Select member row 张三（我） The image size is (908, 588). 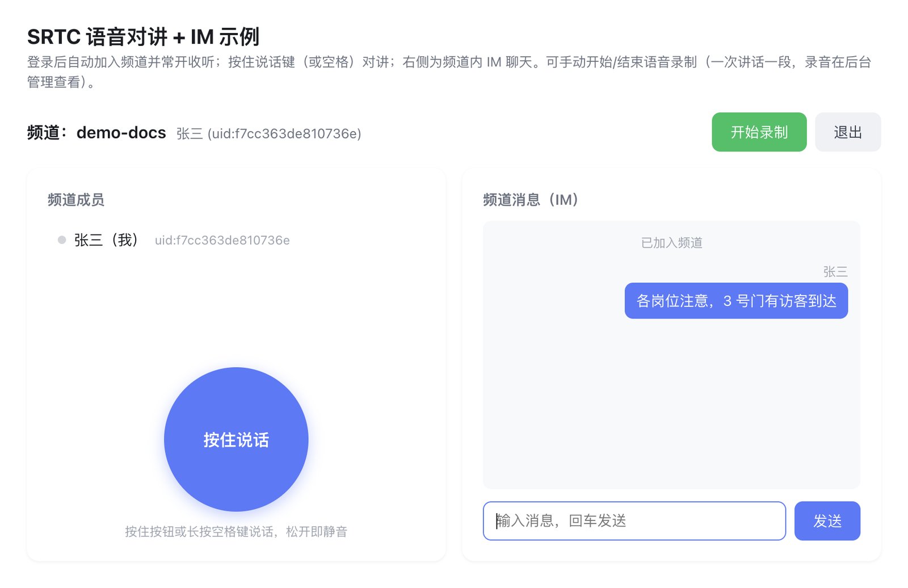coord(236,240)
